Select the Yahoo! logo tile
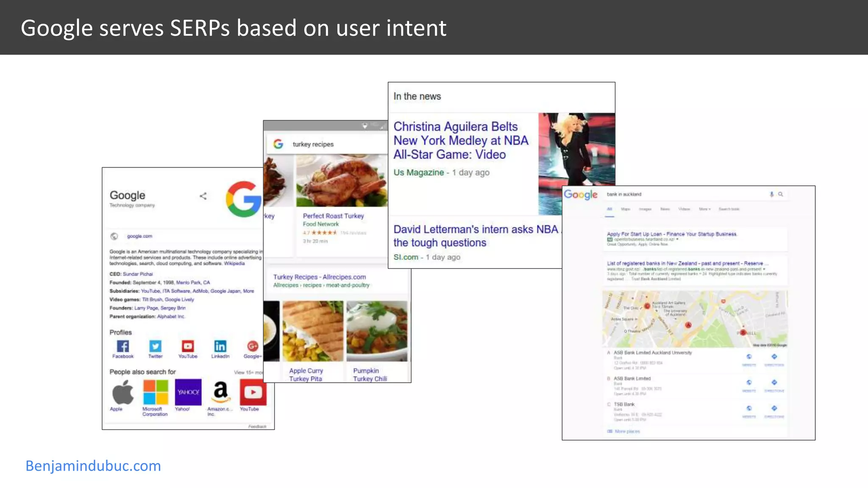 tap(188, 392)
